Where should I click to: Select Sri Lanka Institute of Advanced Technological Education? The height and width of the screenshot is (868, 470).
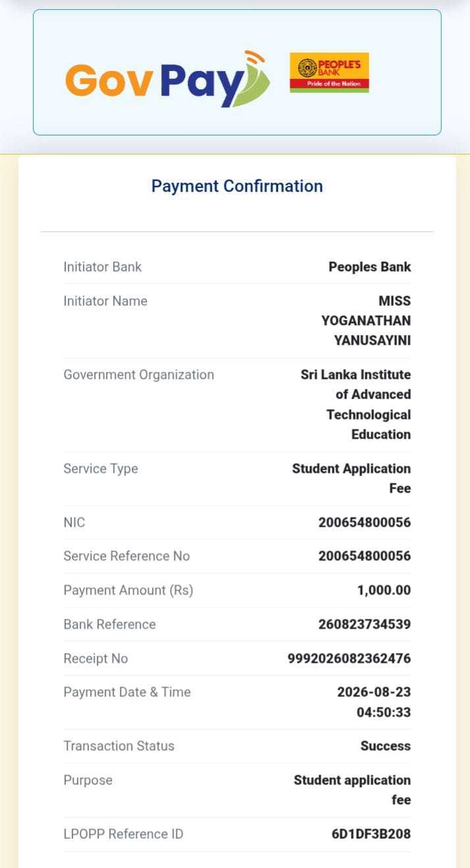click(x=355, y=404)
